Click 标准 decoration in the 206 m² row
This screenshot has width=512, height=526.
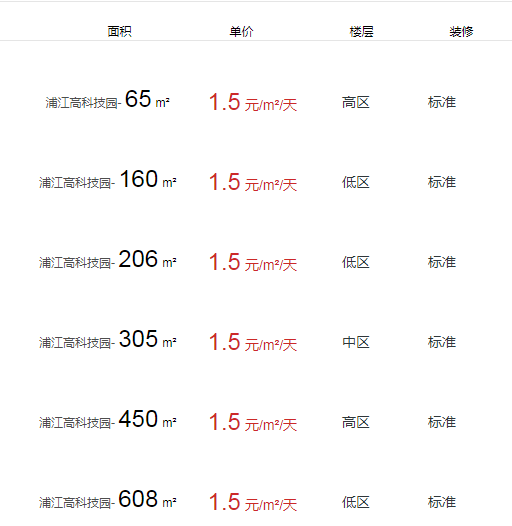442,262
